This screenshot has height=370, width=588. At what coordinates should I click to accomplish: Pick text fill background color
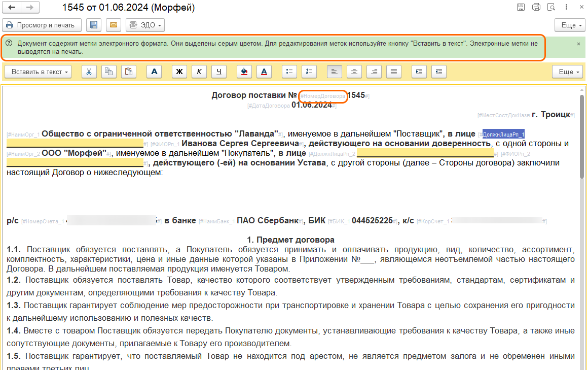[244, 72]
